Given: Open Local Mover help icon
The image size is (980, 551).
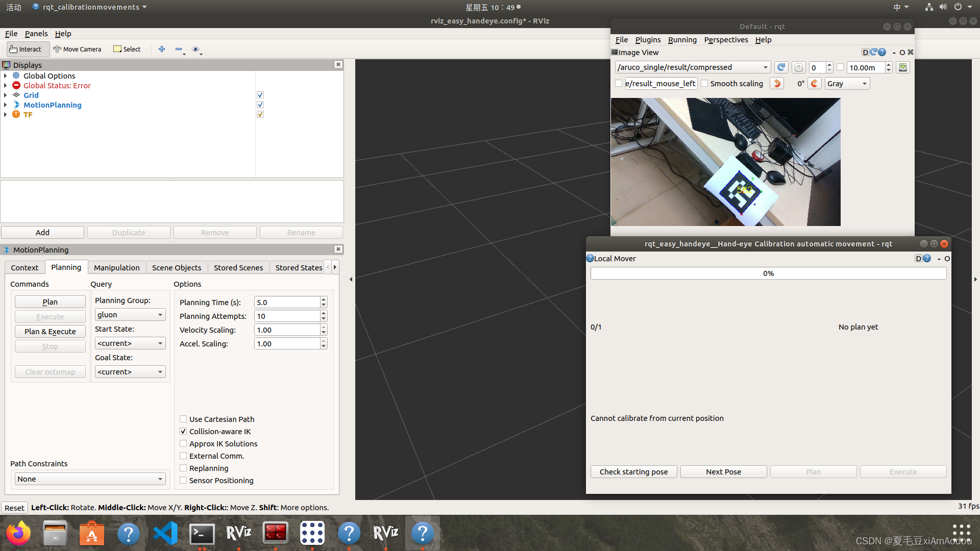Looking at the screenshot, I should pos(927,259).
